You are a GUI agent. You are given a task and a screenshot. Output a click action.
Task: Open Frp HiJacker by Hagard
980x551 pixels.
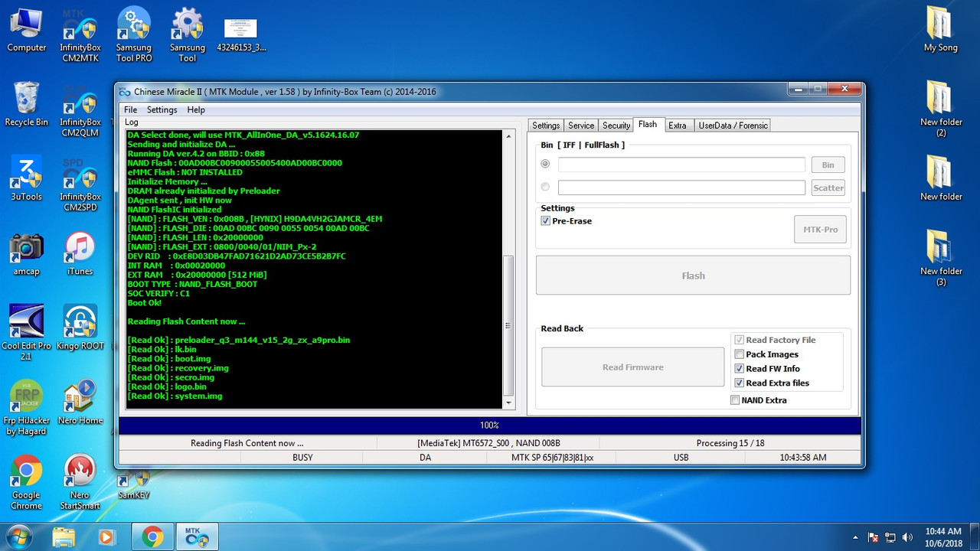click(x=27, y=408)
